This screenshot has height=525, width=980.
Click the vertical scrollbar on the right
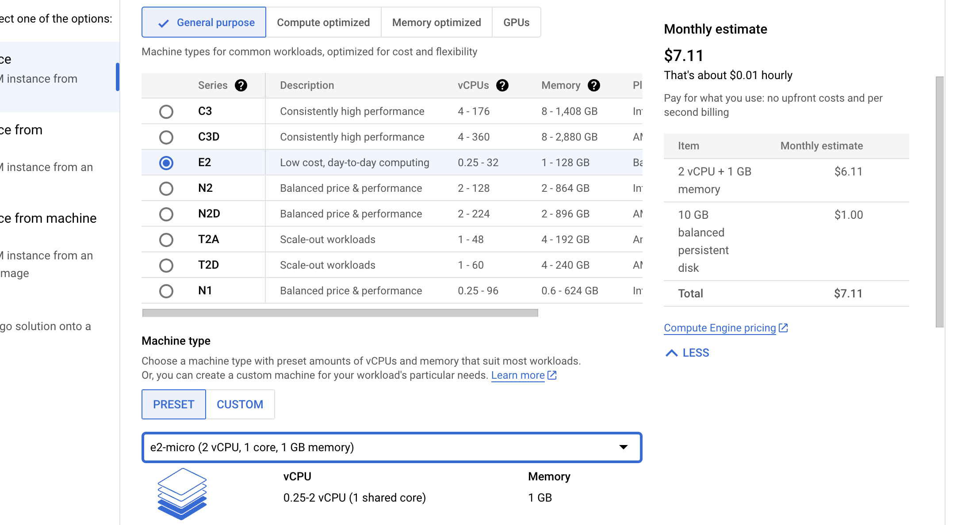tap(940, 202)
